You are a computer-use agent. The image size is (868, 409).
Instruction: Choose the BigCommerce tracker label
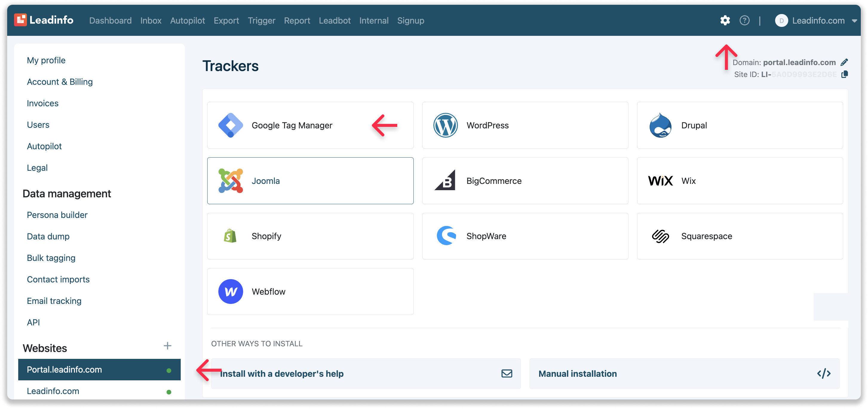(494, 181)
